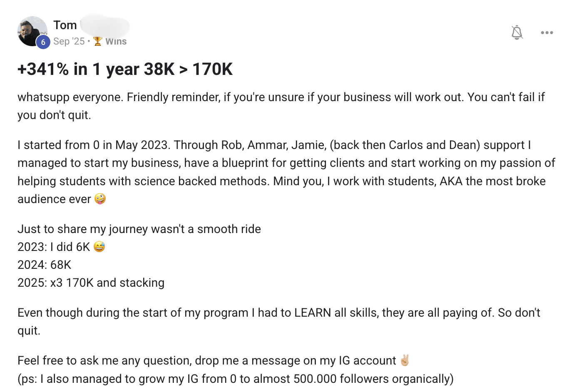Toggle the post notification bell
Viewport: 576px width, 392px height.
[x=517, y=32]
